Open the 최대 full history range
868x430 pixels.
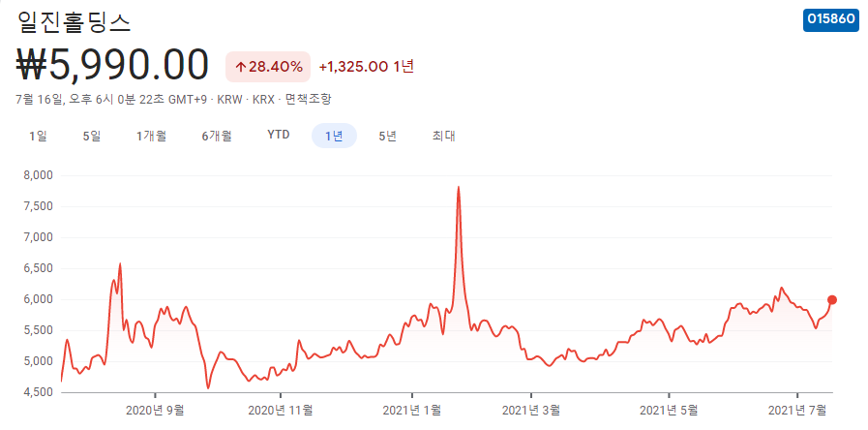click(x=443, y=136)
